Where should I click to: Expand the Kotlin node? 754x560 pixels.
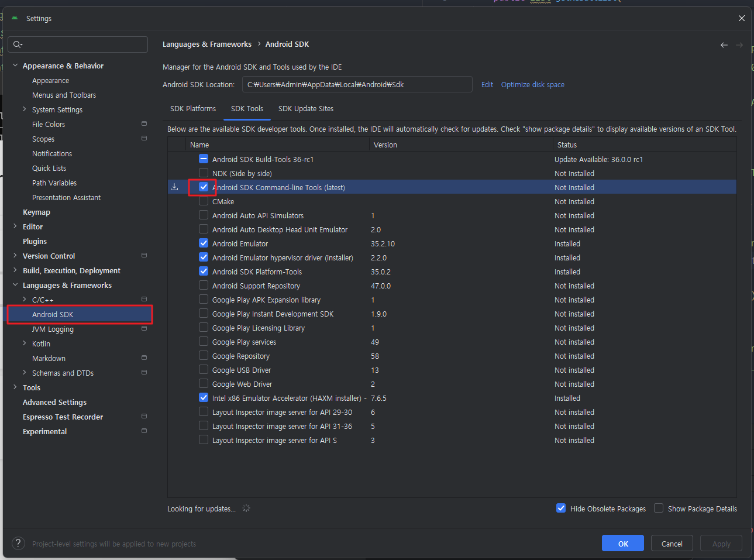point(25,343)
